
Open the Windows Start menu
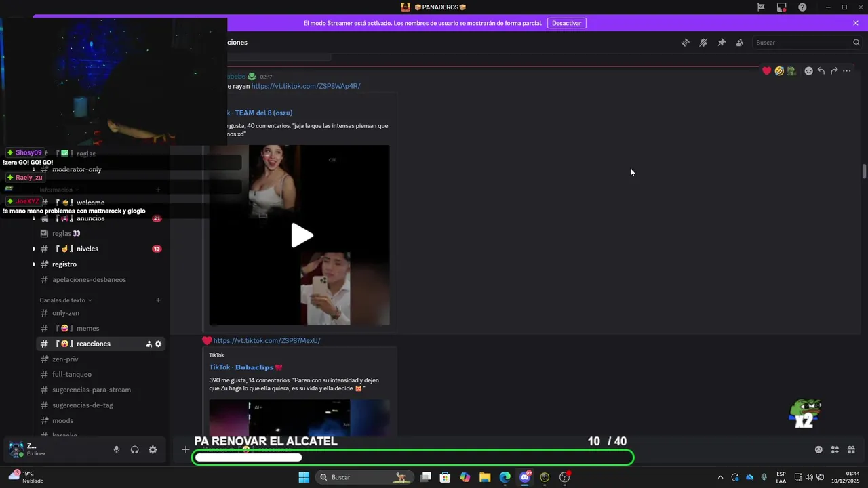(304, 477)
